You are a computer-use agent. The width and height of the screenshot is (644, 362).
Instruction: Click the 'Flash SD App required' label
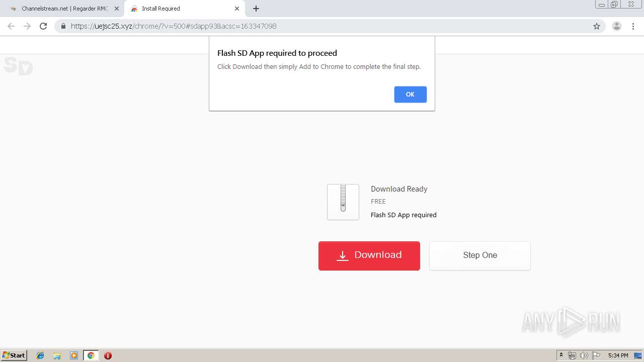point(404,215)
